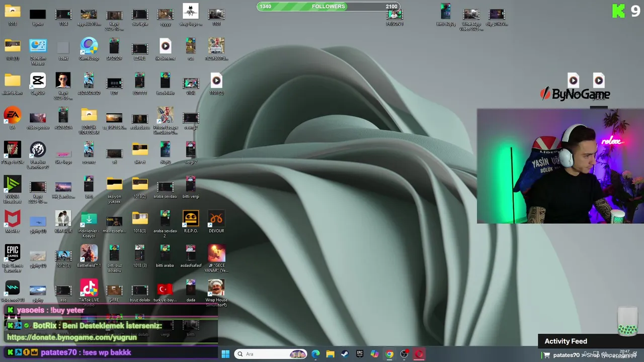The height and width of the screenshot is (362, 644).
Task: Open the red Opera icon on taskbar
Action: coord(419,354)
